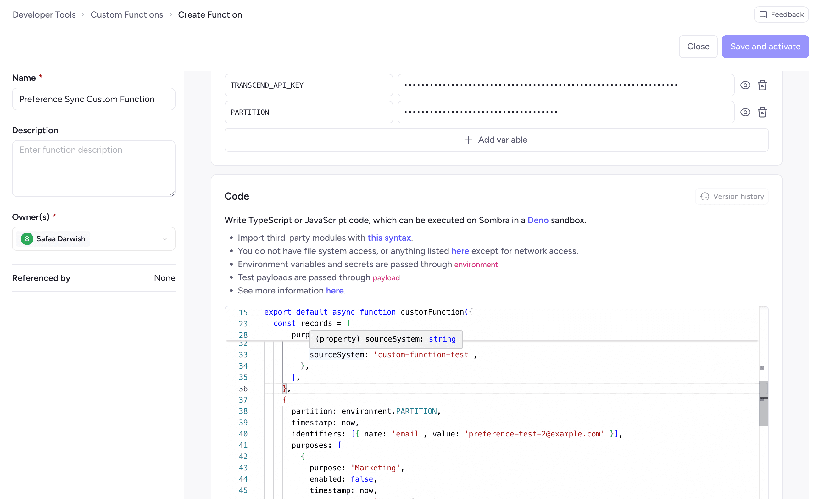Go to Custom Functions breadcrumb
Screen dimensions: 819x504
[x=127, y=15]
